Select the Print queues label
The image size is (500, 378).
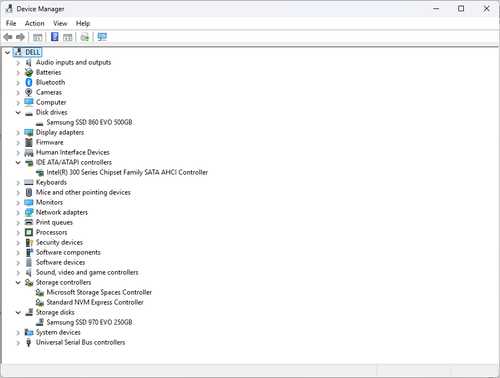54,222
